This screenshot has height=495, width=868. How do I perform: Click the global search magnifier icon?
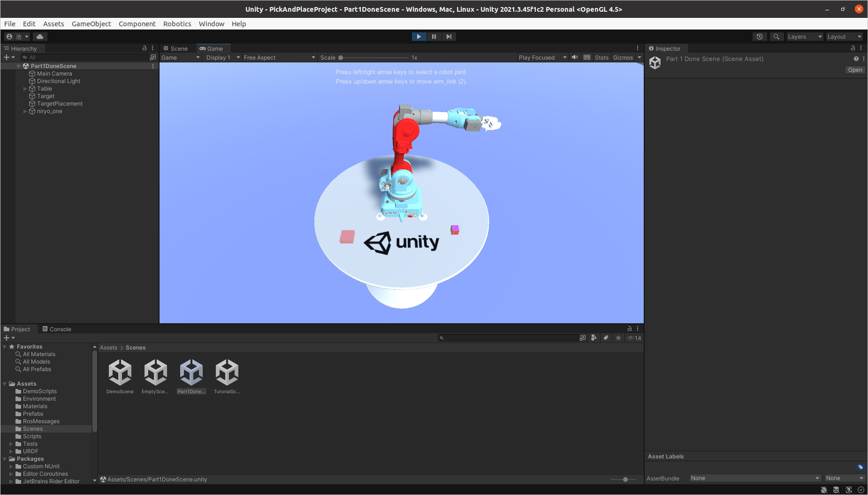pyautogui.click(x=777, y=37)
